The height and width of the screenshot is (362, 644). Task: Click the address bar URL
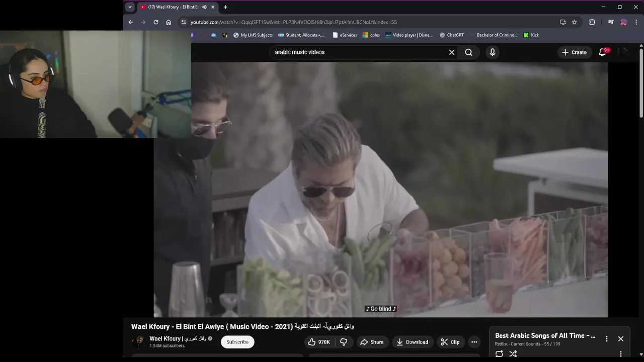pyautogui.click(x=293, y=22)
